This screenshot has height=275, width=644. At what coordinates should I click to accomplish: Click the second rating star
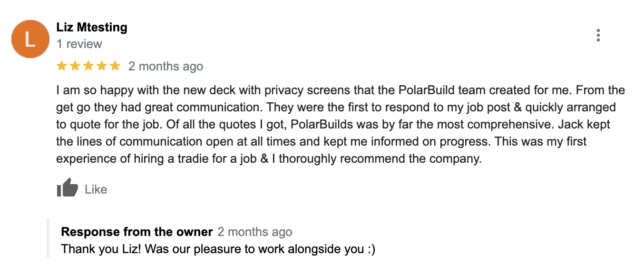[x=75, y=66]
